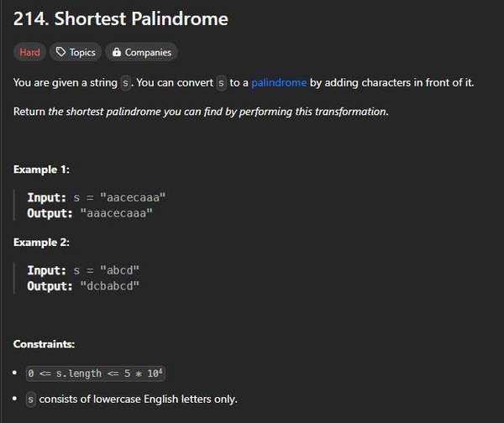Click the Example 2 heading

(41, 242)
